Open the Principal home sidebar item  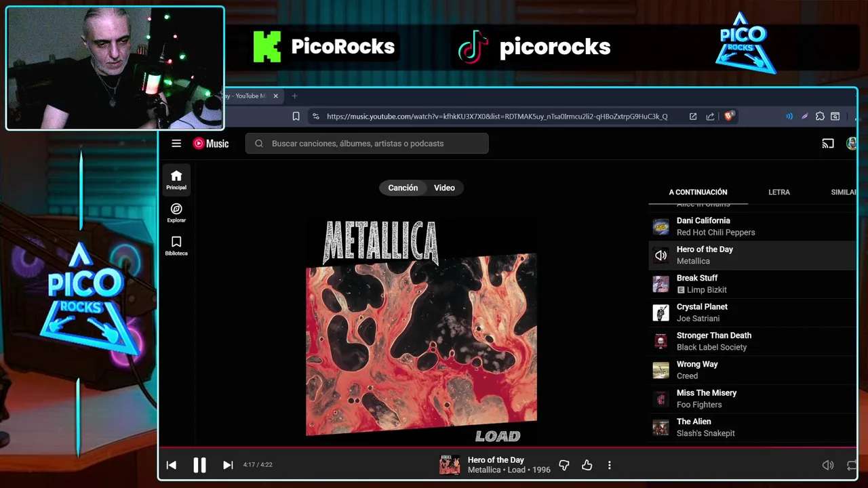coord(176,180)
